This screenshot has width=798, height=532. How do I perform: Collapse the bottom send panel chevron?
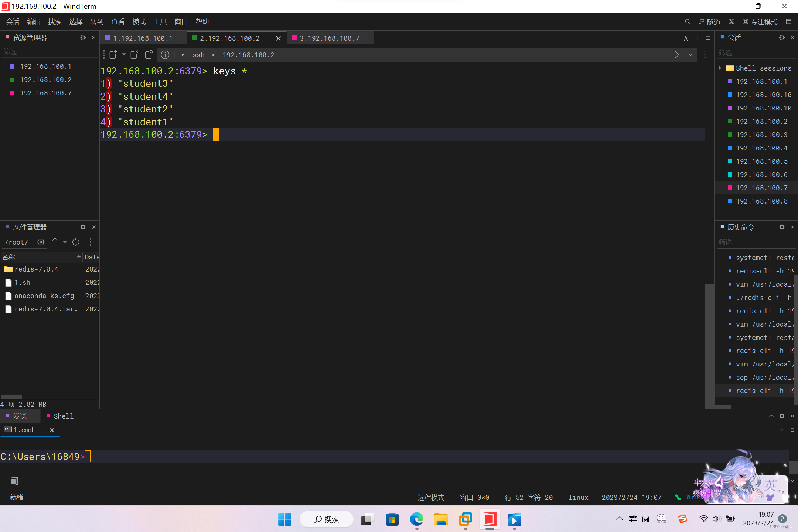point(771,416)
